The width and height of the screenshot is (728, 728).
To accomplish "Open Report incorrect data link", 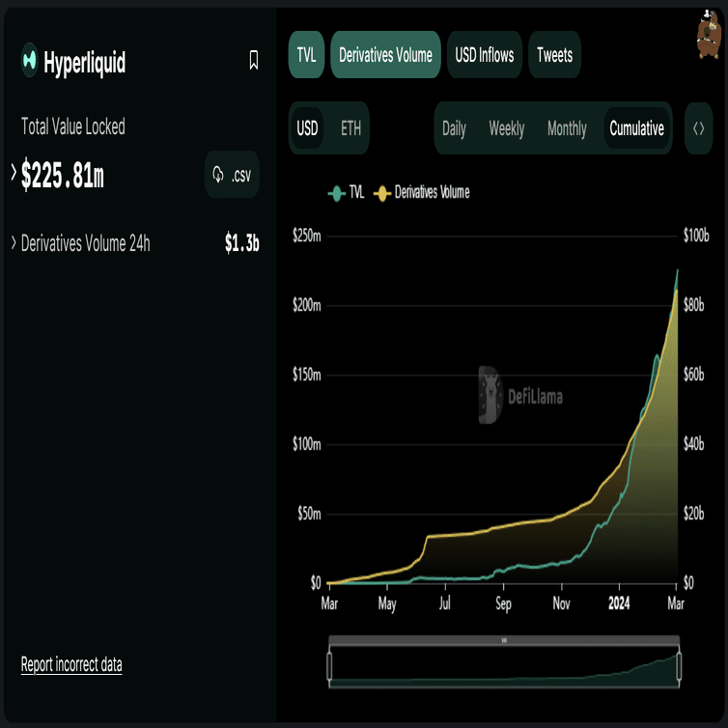I will 71,664.
